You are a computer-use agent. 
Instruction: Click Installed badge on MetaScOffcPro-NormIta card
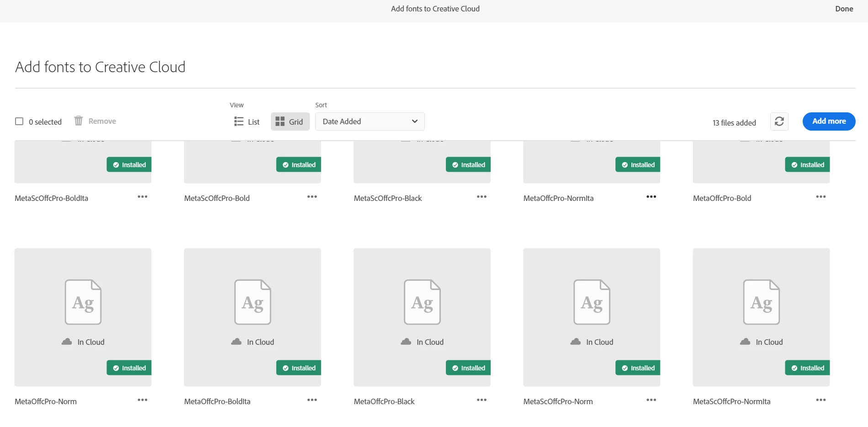point(808,368)
